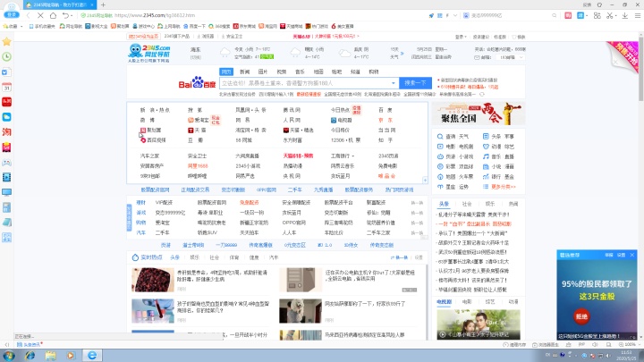644x362 pixels.
Task: Refresh hot search words beside search suggestions
Action: pyautogui.click(x=482, y=95)
